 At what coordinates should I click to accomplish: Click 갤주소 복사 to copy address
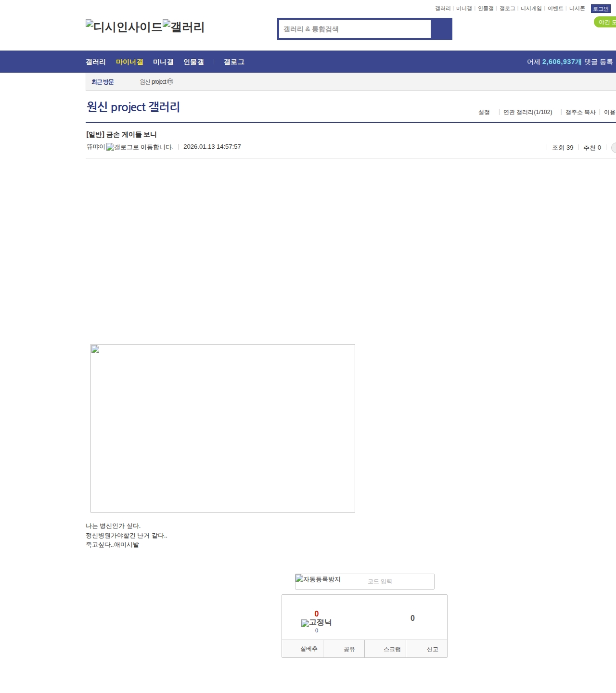[580, 112]
